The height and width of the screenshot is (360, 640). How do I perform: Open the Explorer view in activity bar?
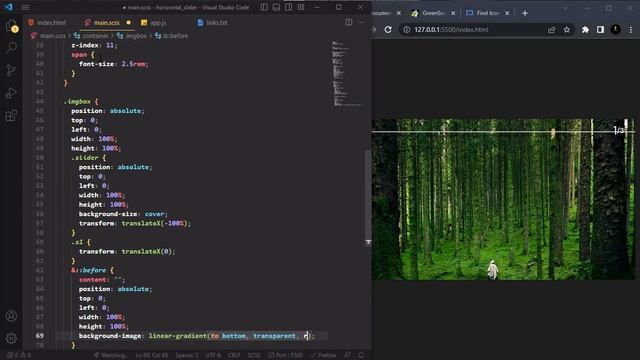(11, 26)
